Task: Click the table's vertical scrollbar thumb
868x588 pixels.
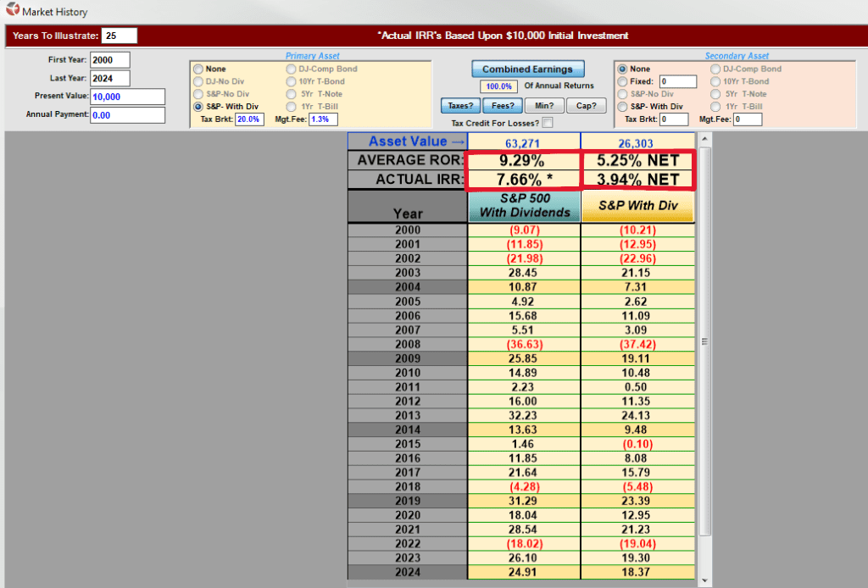Action: pyautogui.click(x=704, y=341)
